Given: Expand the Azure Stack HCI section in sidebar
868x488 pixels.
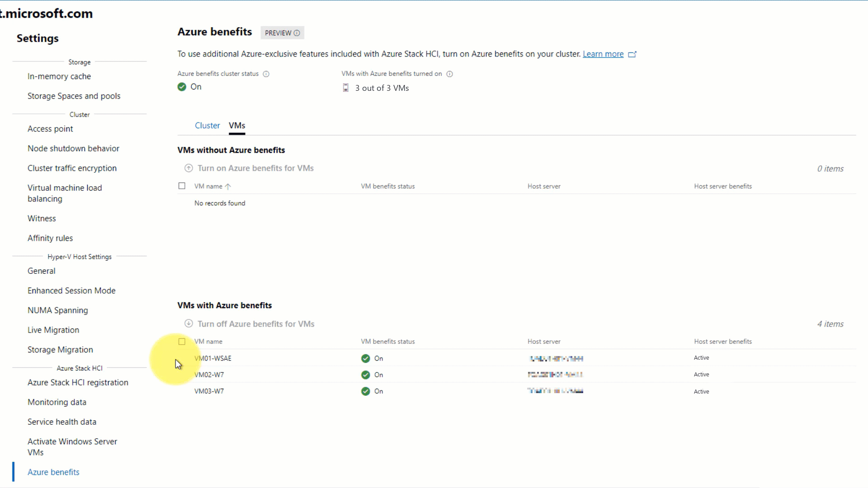Looking at the screenshot, I should (79, 368).
